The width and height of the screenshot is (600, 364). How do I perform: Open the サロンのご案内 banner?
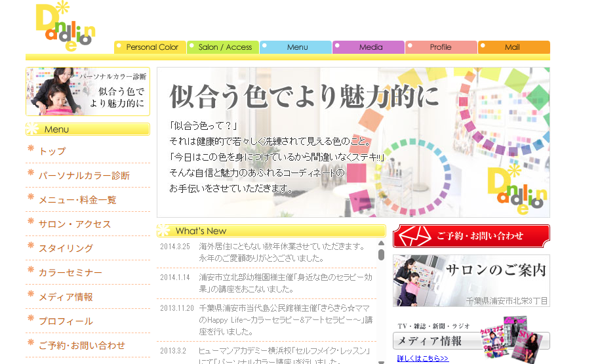[x=471, y=280]
